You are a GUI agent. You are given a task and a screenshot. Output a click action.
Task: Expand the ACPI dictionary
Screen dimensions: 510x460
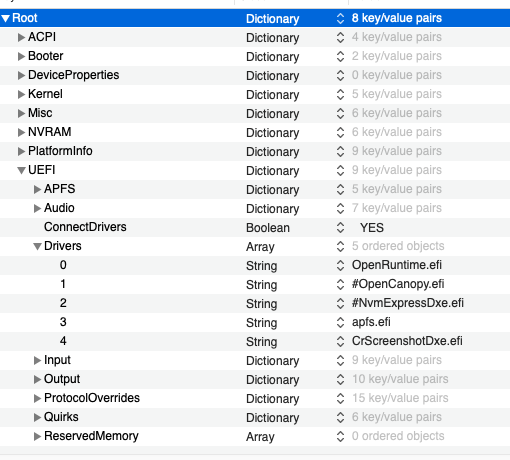pyautogui.click(x=21, y=37)
